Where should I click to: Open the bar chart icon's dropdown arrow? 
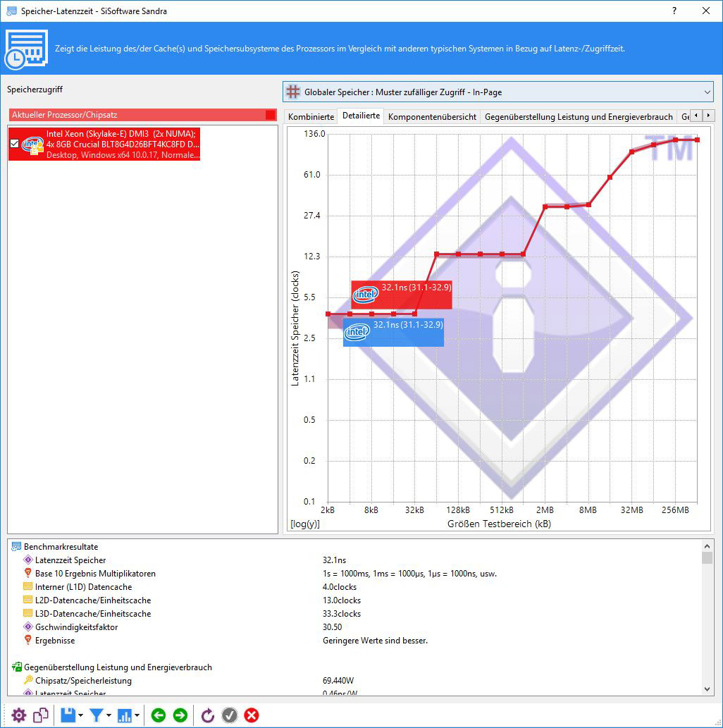[137, 715]
